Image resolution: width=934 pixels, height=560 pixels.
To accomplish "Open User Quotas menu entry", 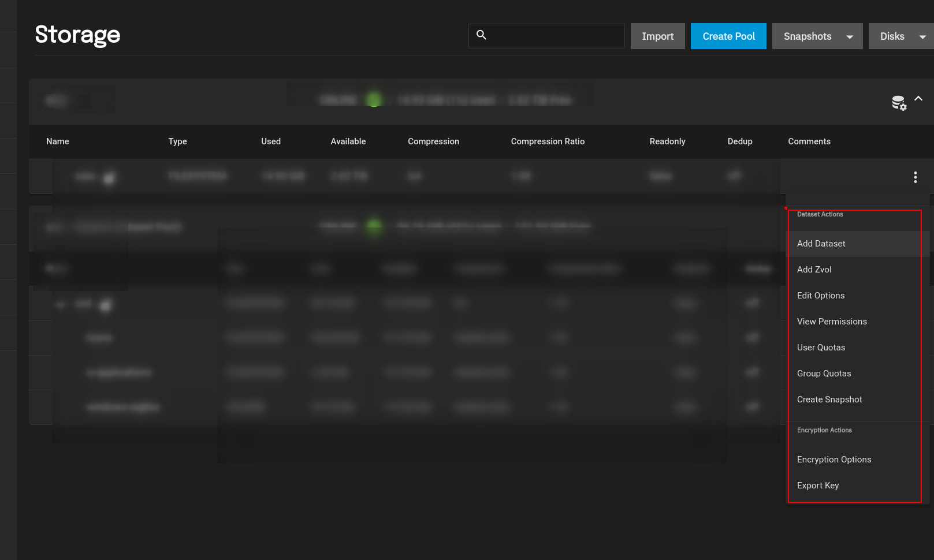I will tap(858, 348).
